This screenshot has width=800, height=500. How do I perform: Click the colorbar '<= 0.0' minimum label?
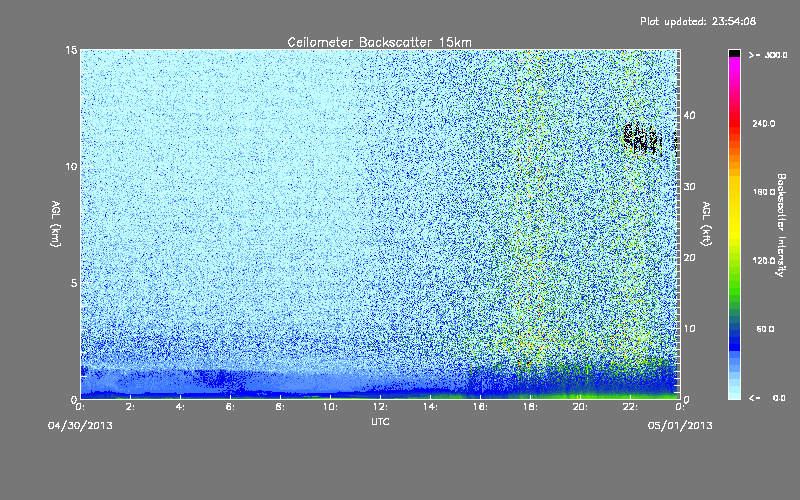pos(767,398)
